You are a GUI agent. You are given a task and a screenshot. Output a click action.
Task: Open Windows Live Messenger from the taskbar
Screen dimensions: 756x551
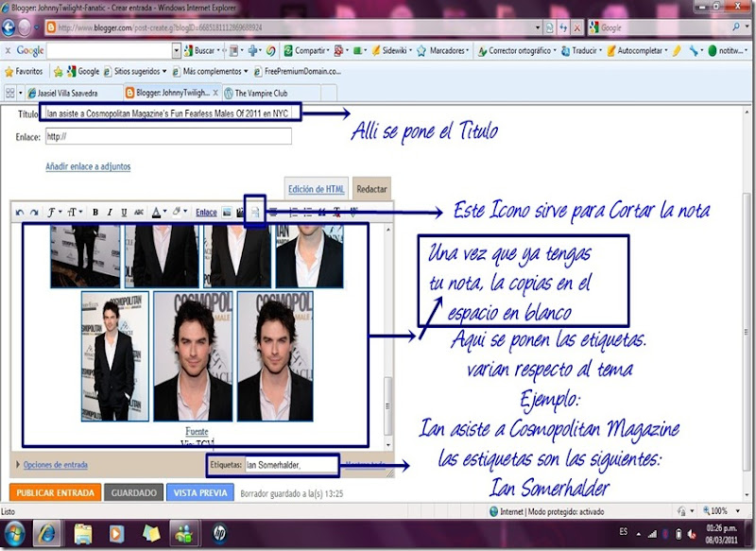pyautogui.click(x=183, y=534)
